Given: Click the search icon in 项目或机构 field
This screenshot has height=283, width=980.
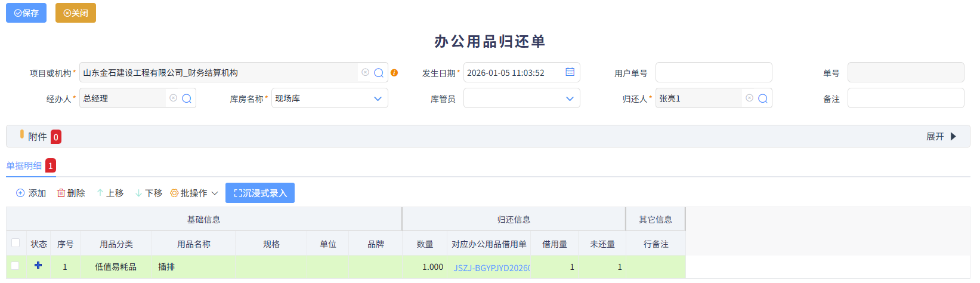Looking at the screenshot, I should (x=379, y=73).
